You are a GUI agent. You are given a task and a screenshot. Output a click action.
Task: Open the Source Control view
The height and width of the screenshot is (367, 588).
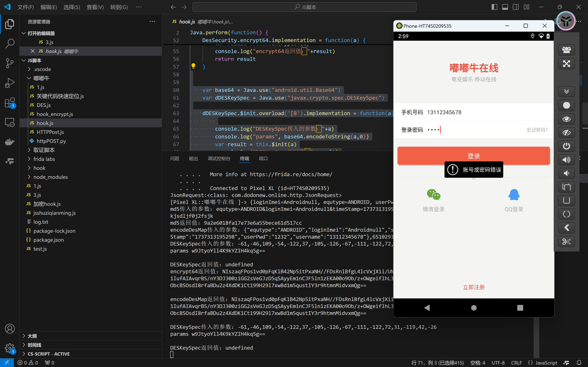(10, 63)
